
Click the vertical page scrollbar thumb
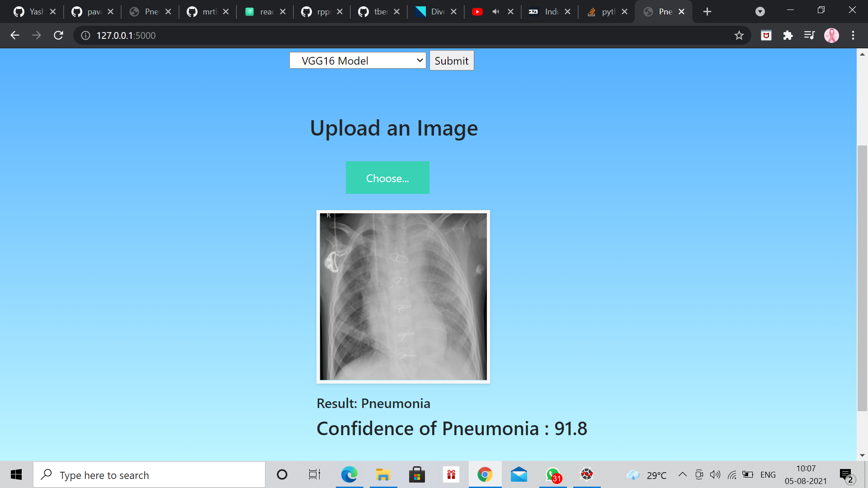(862, 278)
